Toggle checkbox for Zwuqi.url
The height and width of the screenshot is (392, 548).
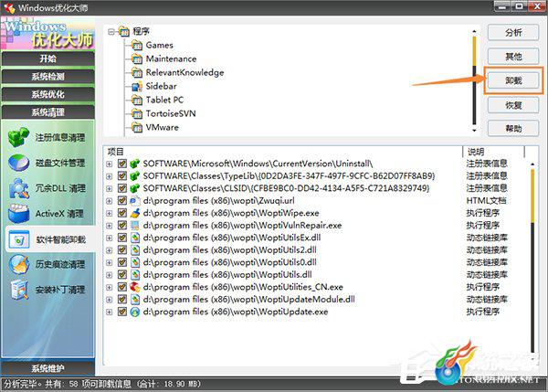point(122,201)
